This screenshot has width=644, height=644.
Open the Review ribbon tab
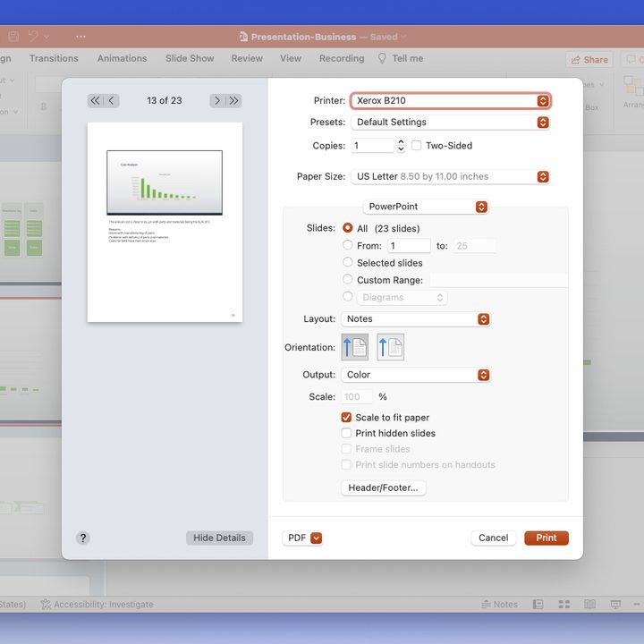click(x=247, y=58)
